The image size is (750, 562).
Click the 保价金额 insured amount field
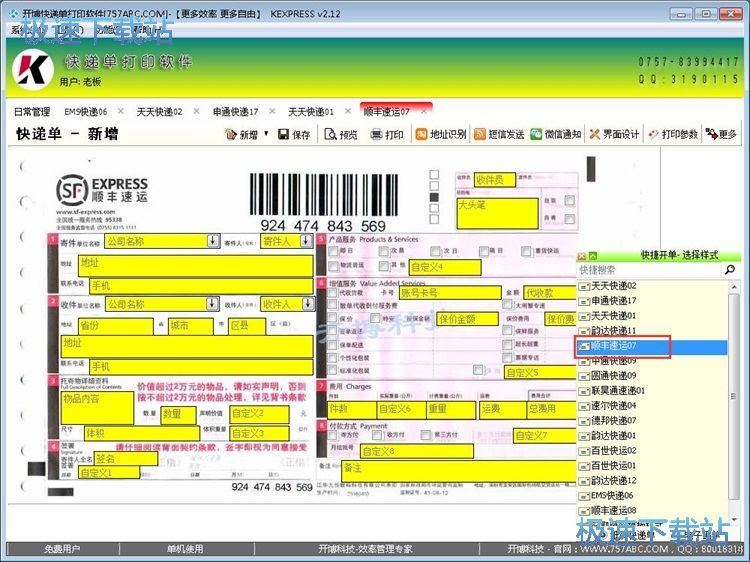coord(468,319)
